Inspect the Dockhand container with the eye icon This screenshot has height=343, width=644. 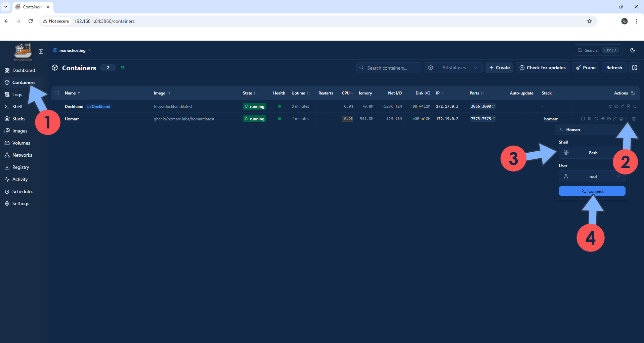610,106
